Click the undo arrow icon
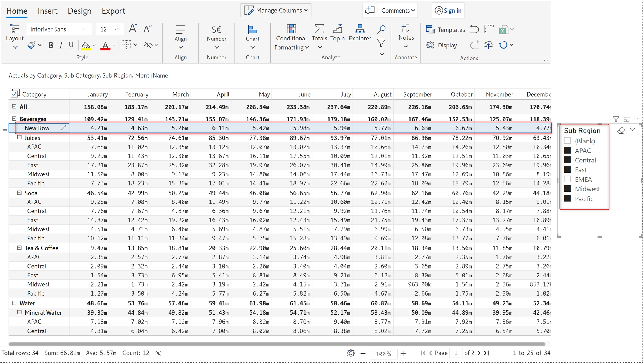The height and width of the screenshot is (364, 644). coord(474,29)
